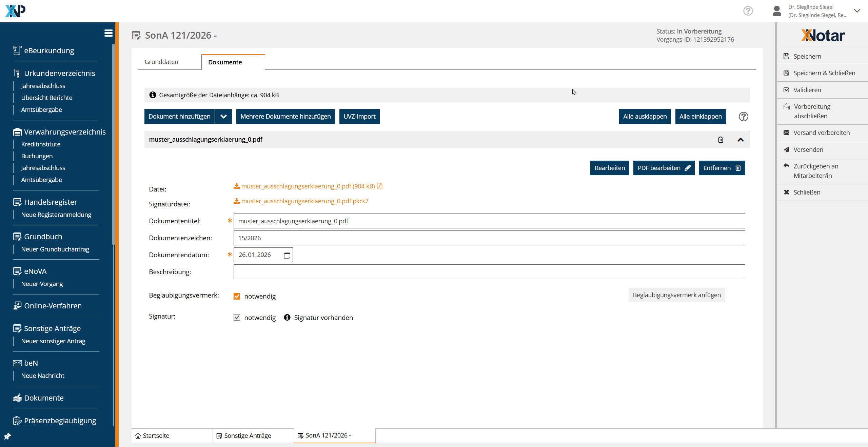
Task: Click into the Beschreibung input field
Action: click(x=489, y=272)
